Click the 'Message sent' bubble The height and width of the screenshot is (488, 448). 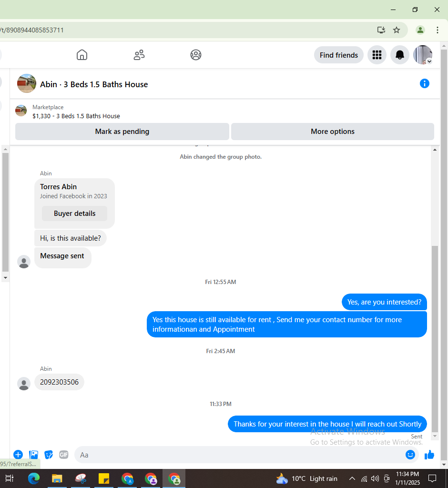click(x=62, y=257)
